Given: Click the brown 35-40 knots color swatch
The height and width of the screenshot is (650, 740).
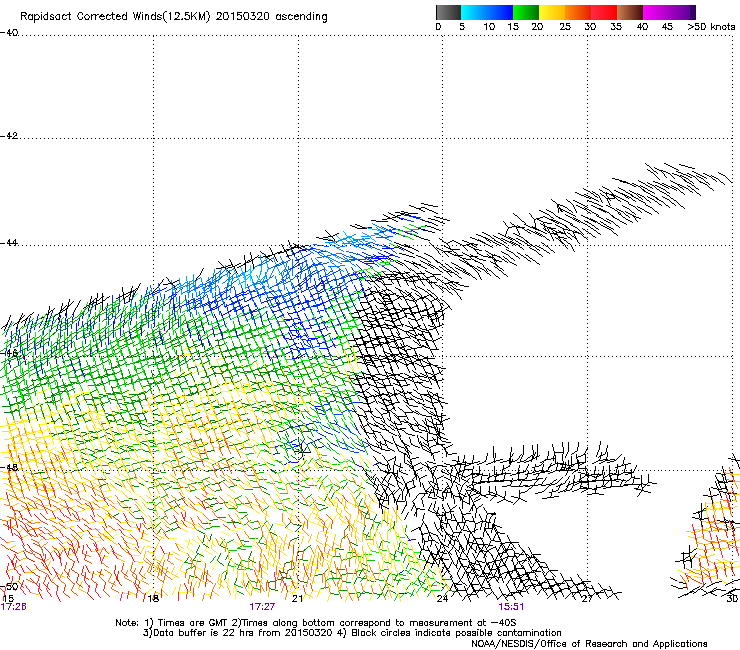Looking at the screenshot, I should click(x=630, y=12).
